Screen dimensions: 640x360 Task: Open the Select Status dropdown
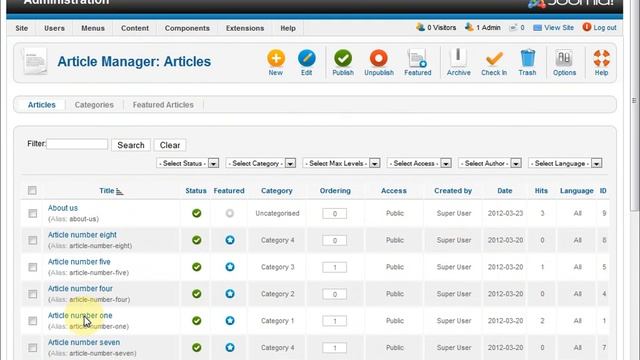point(188,163)
